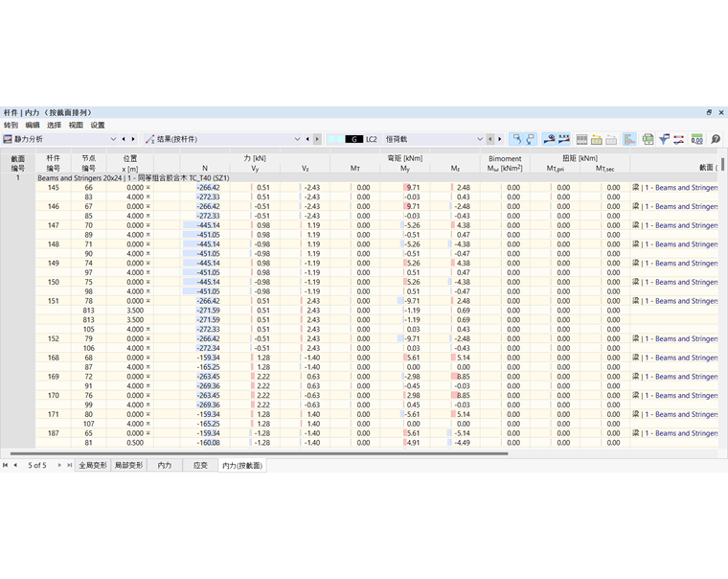This screenshot has width=728, height=579.
Task: Click the member icon beside 结果(按杆件)
Action: (x=149, y=139)
